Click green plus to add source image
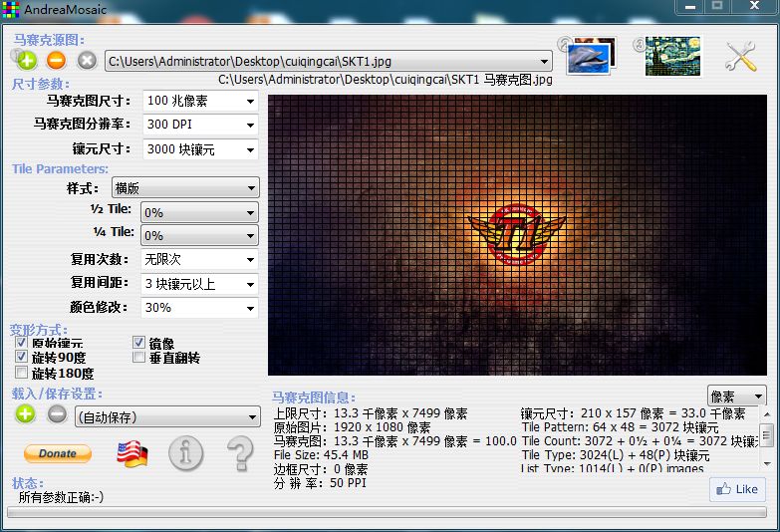The width and height of the screenshot is (780, 532). point(26,61)
